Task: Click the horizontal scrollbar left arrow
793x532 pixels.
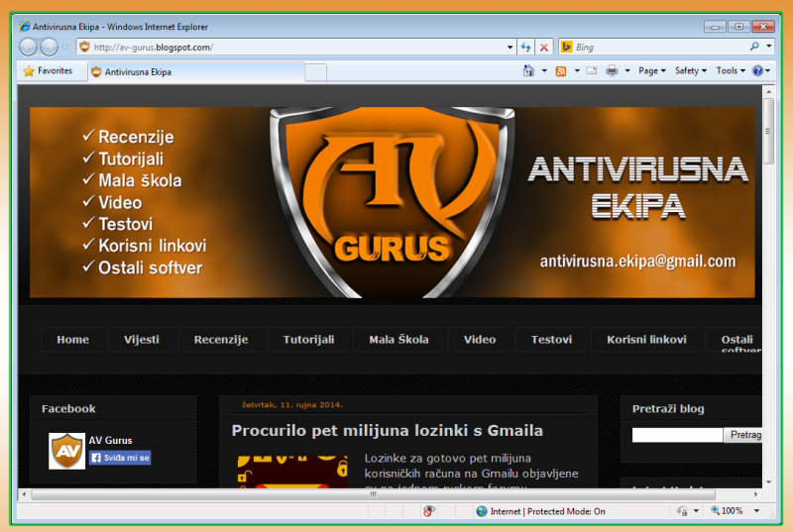Action: [24, 494]
